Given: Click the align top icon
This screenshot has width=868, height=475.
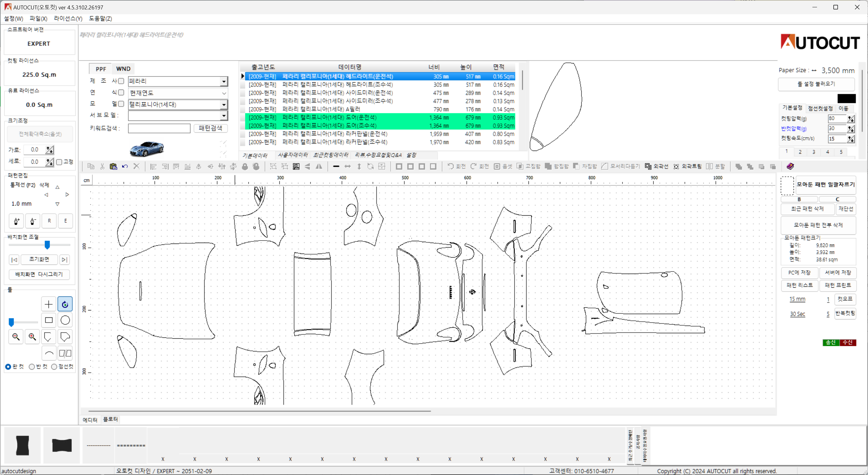Looking at the screenshot, I should click(176, 166).
